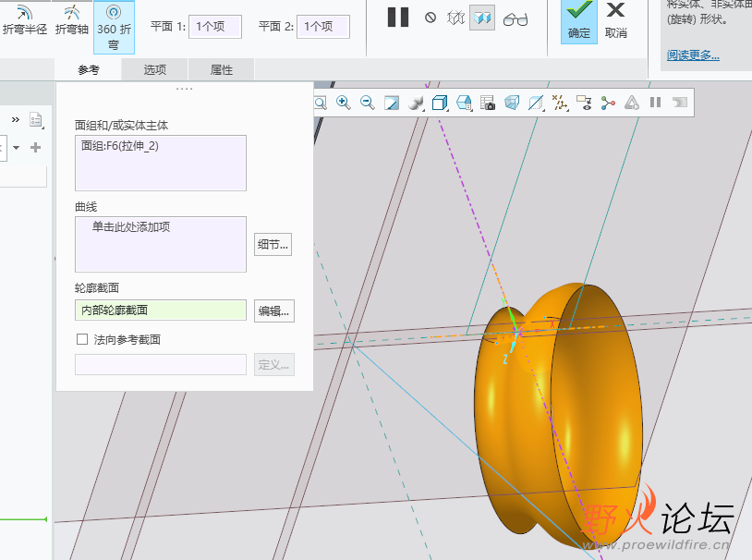Pause the feature with the pause icon
Viewport: 752px width, 560px height.
[x=398, y=18]
